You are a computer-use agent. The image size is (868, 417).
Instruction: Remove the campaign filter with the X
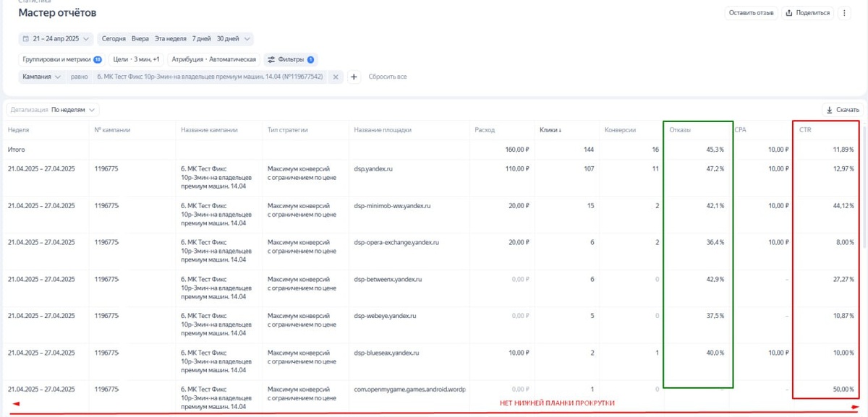336,77
